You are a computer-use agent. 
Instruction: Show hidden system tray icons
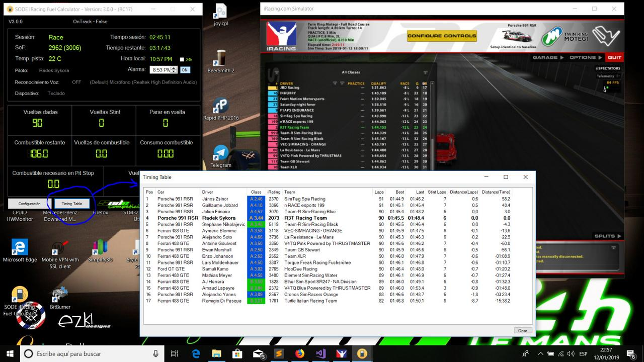click(540, 354)
